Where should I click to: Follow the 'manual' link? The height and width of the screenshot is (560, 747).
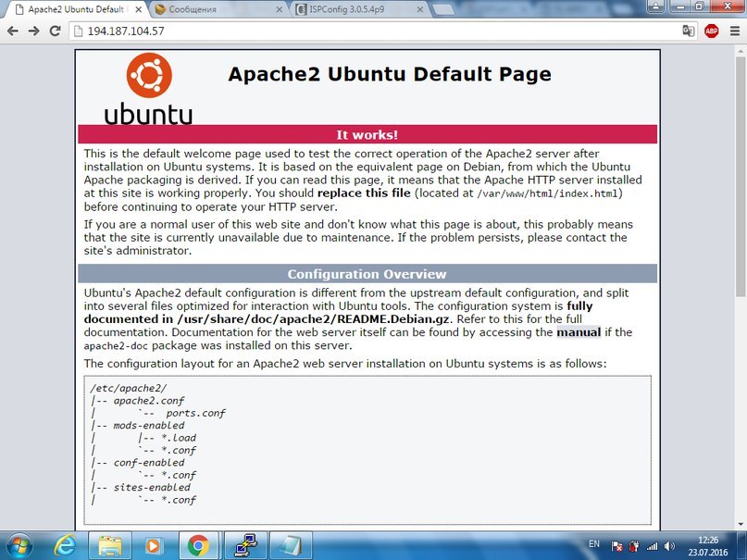579,332
